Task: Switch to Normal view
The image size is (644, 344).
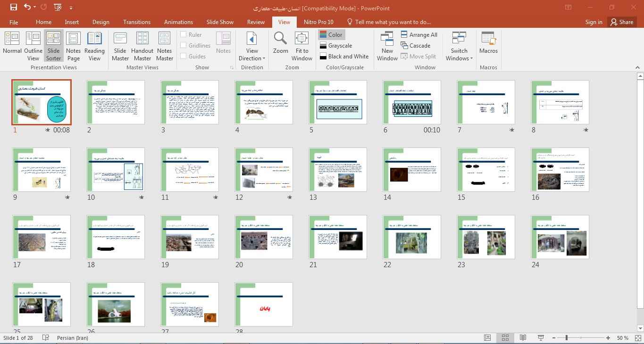Action: [x=12, y=46]
